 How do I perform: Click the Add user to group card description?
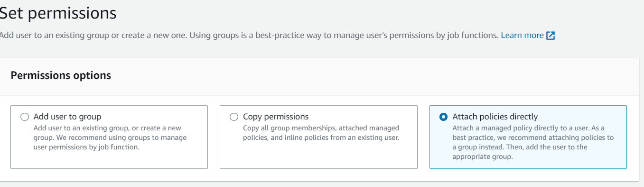110,138
